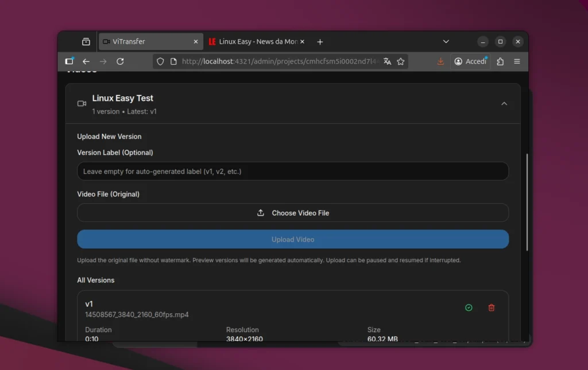Click the Version Label input field
This screenshot has height=370, width=588.
(x=293, y=171)
